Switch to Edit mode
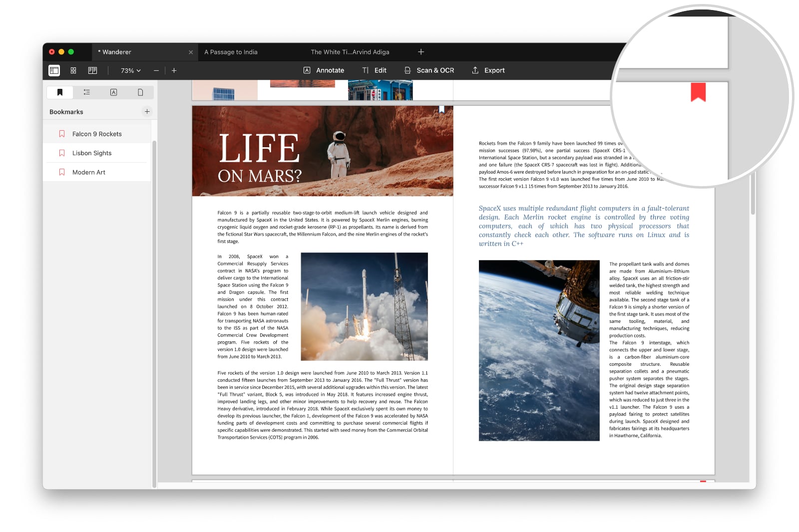799x532 pixels. 374,70
